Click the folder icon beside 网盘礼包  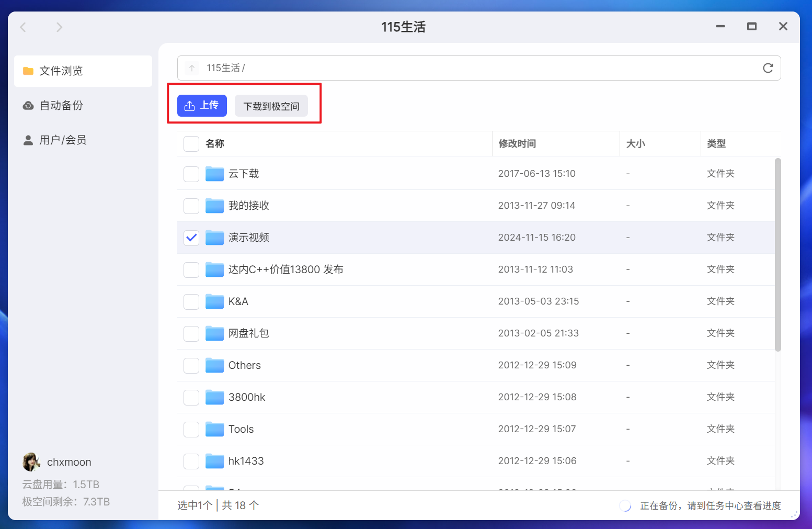(214, 333)
